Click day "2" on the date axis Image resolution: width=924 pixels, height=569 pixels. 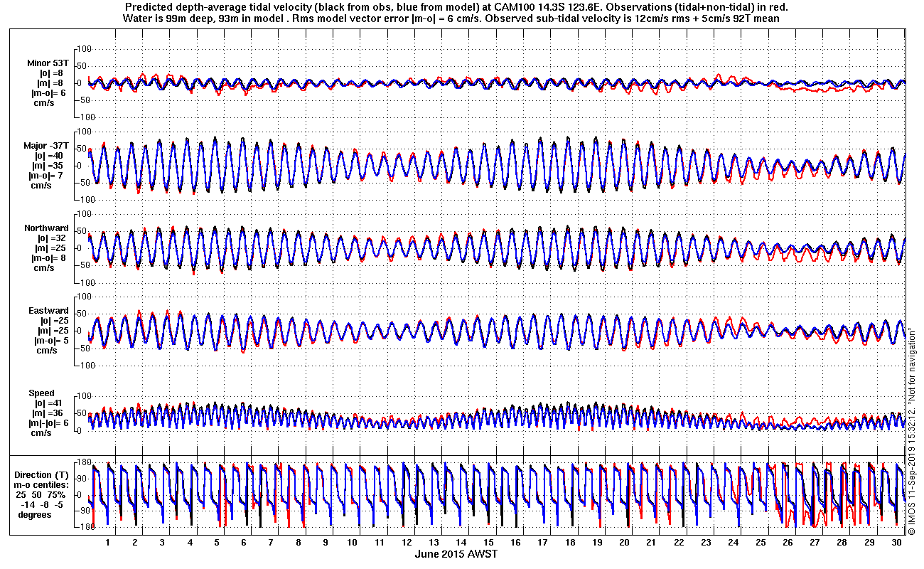point(135,543)
